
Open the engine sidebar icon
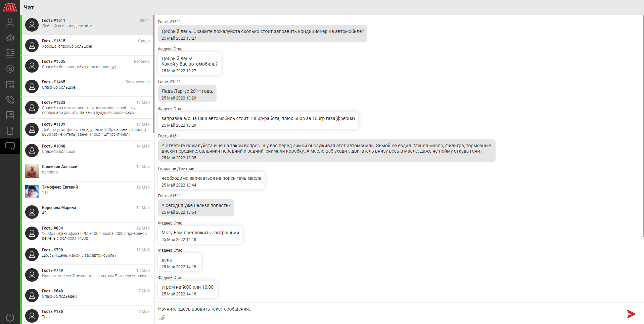10,38
